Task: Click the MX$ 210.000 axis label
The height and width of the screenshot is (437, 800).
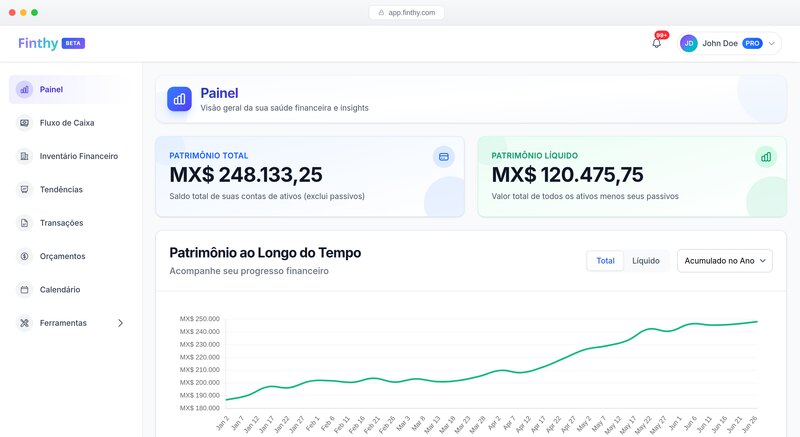Action: (x=199, y=370)
